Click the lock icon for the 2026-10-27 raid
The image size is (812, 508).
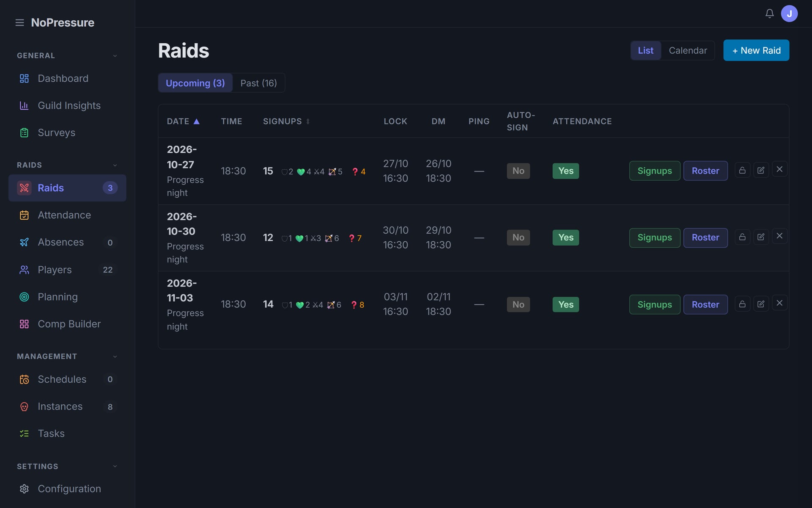pos(742,170)
